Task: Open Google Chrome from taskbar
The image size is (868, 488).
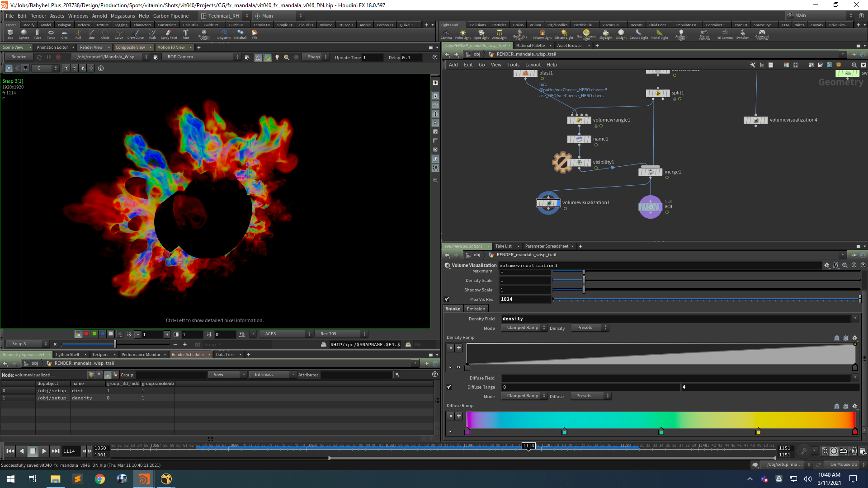Action: point(99,479)
